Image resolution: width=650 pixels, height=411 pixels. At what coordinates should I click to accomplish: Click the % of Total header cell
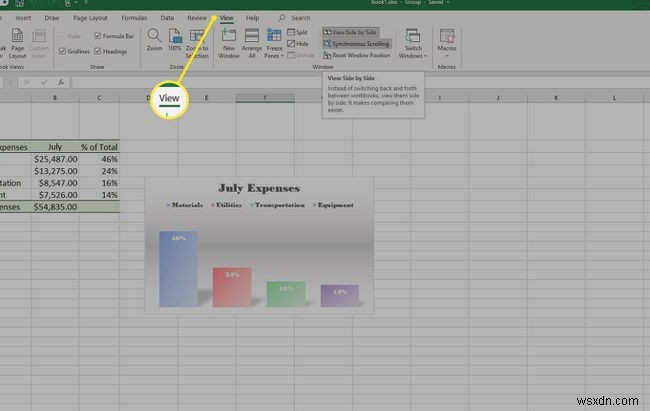(99, 147)
